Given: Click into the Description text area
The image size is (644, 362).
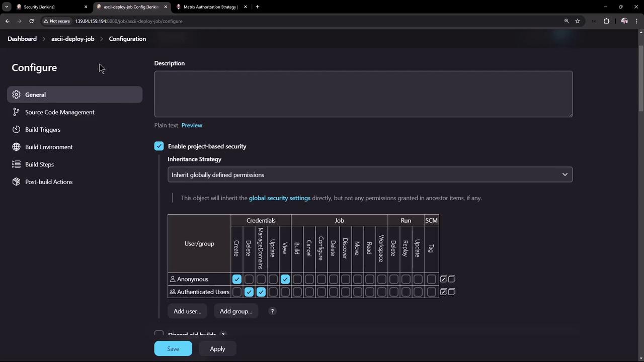Looking at the screenshot, I should point(363,94).
